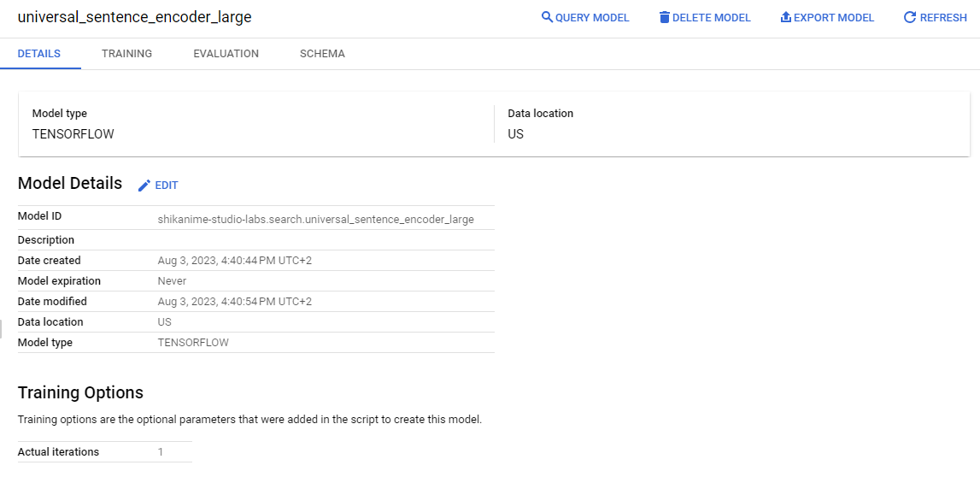Switch to the Evaluation tab
The image size is (980, 477).
pos(226,54)
